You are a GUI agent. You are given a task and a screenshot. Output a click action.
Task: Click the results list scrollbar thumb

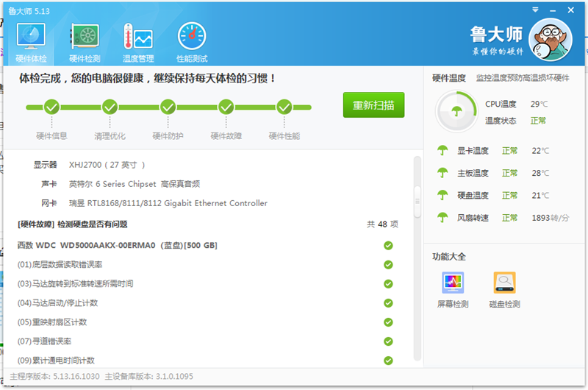pos(417,202)
